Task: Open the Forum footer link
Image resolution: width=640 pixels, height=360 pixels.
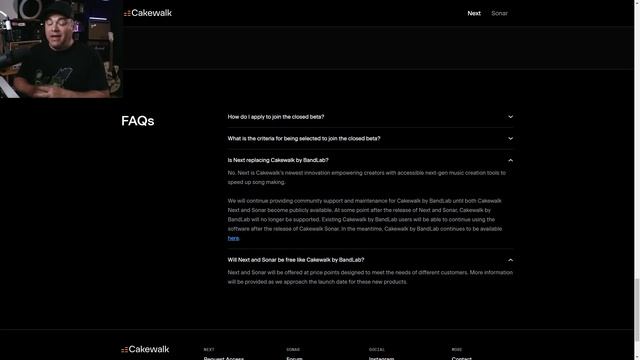Action: [x=294, y=358]
